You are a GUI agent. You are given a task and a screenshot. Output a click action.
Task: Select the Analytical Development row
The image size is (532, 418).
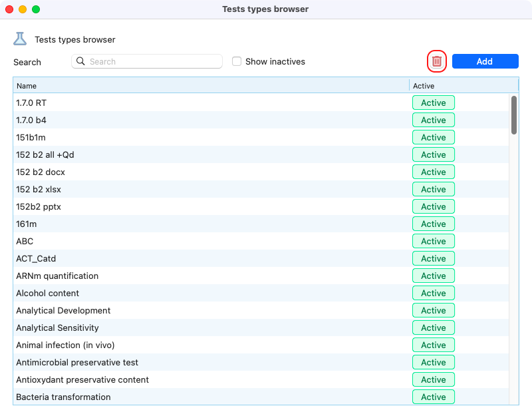coord(261,311)
